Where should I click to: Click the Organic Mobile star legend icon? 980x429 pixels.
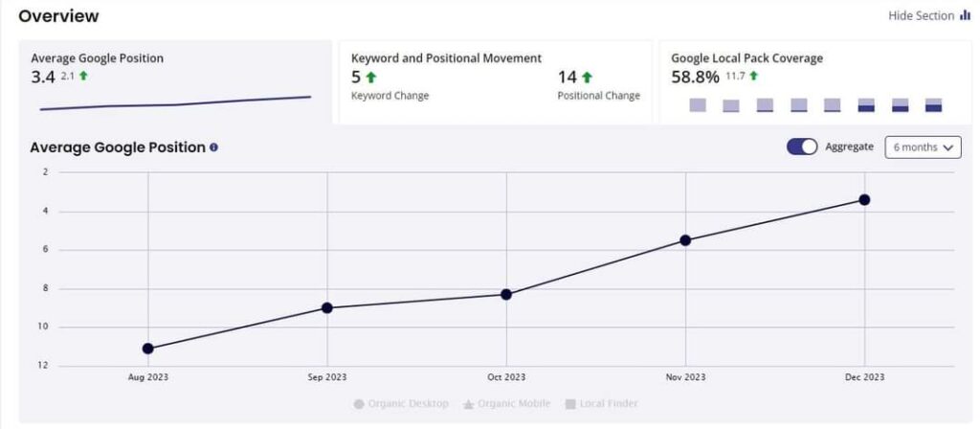469,404
